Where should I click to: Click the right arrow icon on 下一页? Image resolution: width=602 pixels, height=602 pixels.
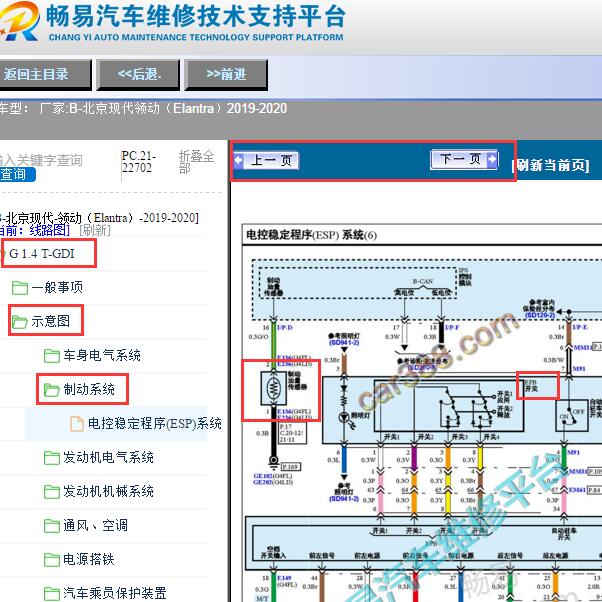click(492, 159)
